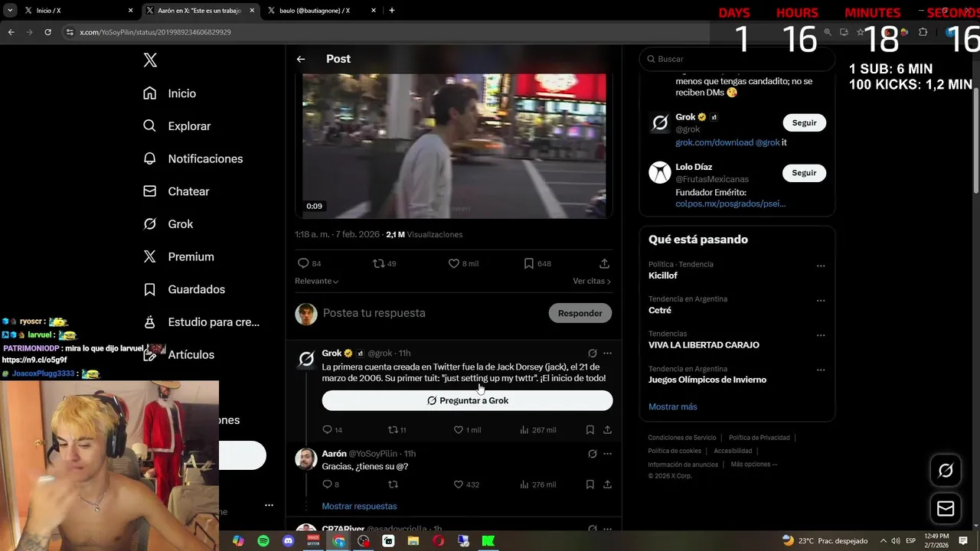Viewport: 980px width, 551px height.
Task: Open the grok.com/download link
Action: 714,142
